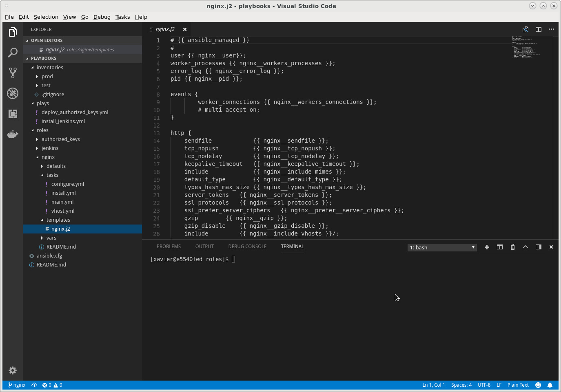561x392 pixels.
Task: Expand the test folder
Action: coord(82,86)
